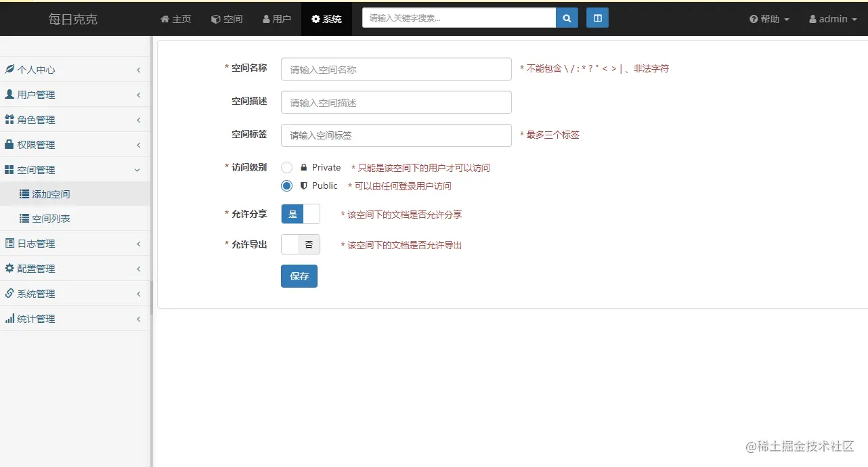Click the 角色管理 sidebar label
The height and width of the screenshot is (467, 868).
37,120
